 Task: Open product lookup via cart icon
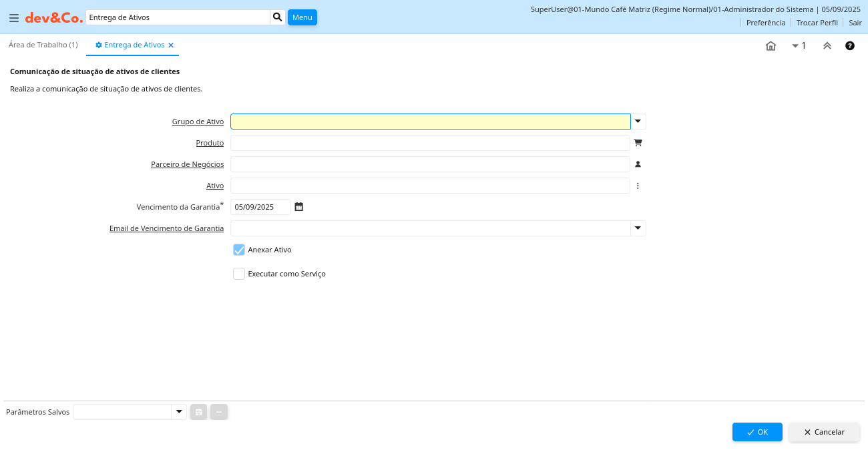point(638,143)
